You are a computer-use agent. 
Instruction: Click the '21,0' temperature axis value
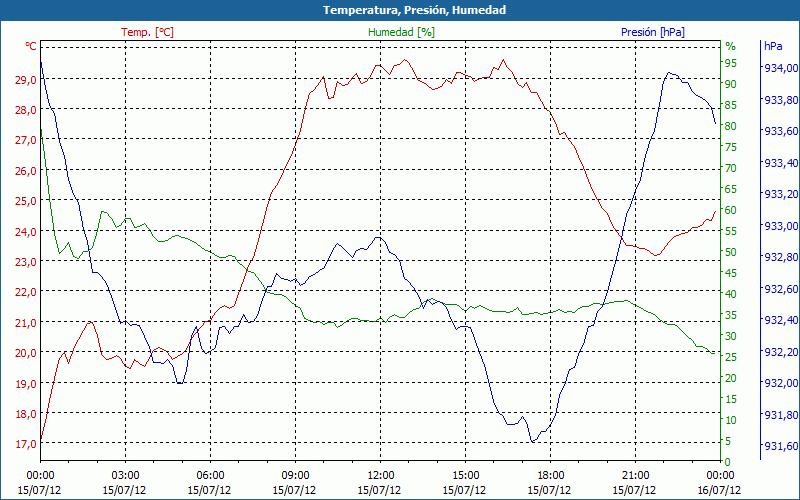click(26, 322)
